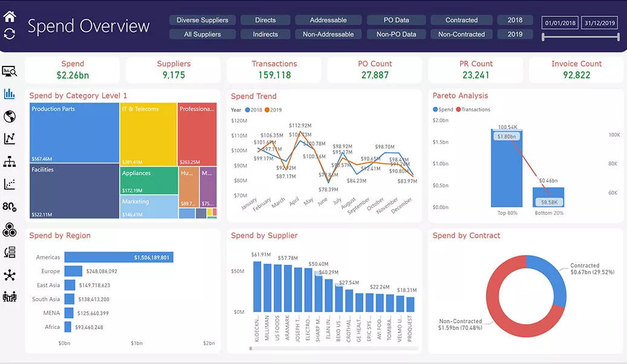Viewport: 627px width, 364px height.
Task: Toggle the 2018 year filter
Action: coord(515,19)
